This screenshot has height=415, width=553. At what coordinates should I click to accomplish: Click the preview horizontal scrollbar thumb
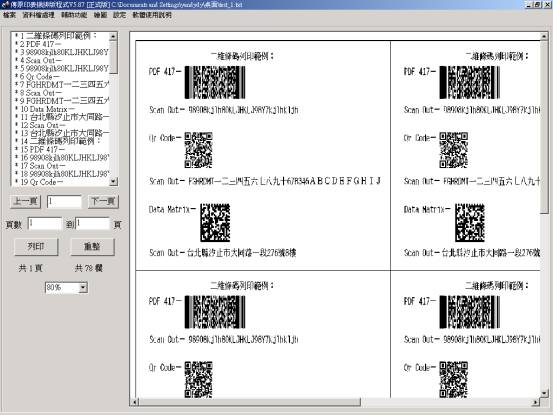click(x=250, y=402)
